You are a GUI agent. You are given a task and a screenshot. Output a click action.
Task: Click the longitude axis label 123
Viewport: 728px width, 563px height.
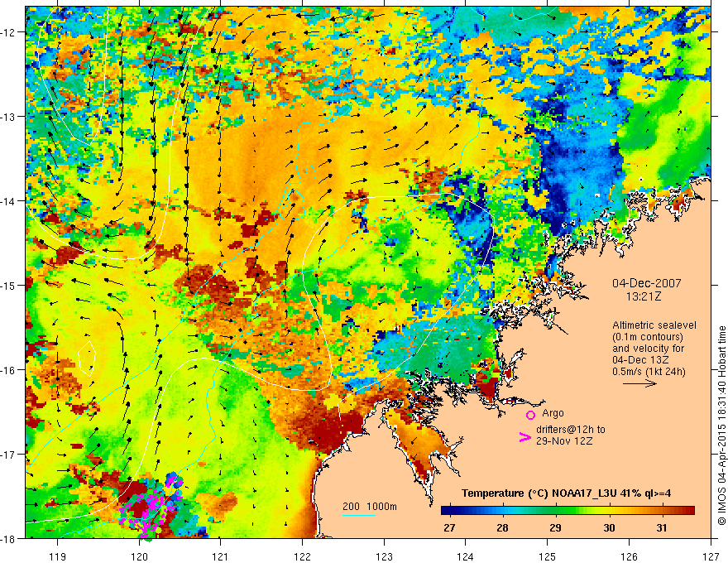pyautogui.click(x=384, y=556)
